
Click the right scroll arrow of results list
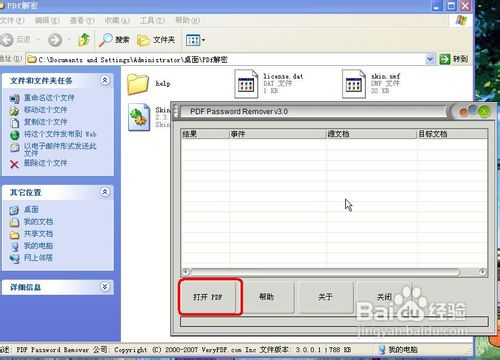coord(482,272)
